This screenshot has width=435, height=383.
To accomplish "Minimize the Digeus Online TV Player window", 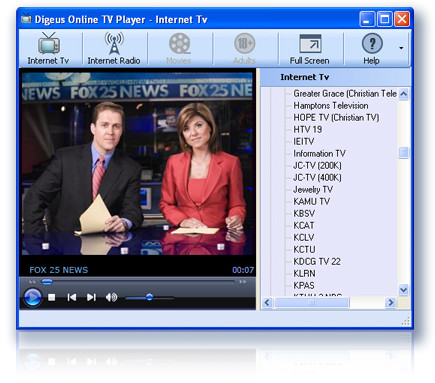I will pos(367,19).
